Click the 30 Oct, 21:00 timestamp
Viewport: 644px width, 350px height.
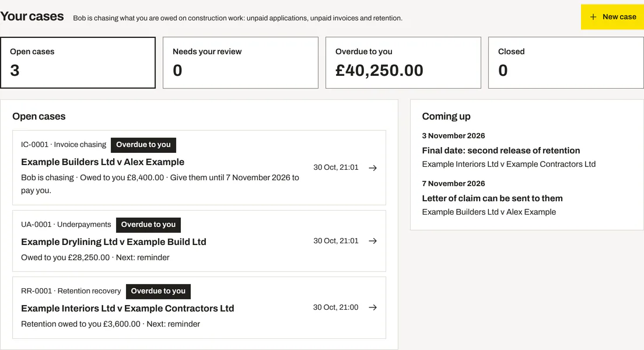coord(335,307)
